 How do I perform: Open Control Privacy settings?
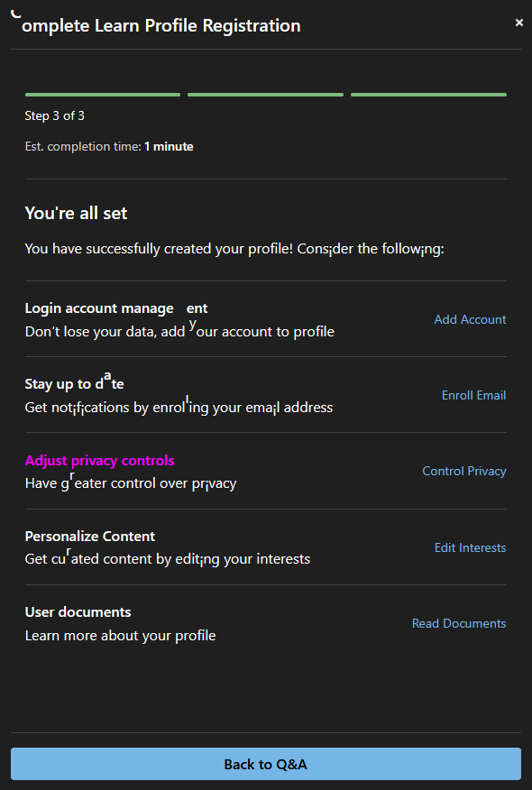pyautogui.click(x=463, y=471)
